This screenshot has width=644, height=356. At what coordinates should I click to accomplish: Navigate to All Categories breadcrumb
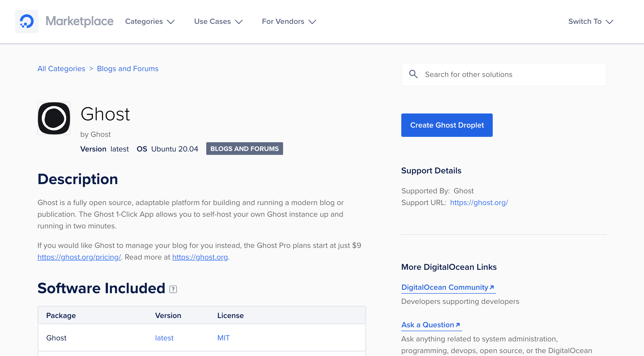61,68
